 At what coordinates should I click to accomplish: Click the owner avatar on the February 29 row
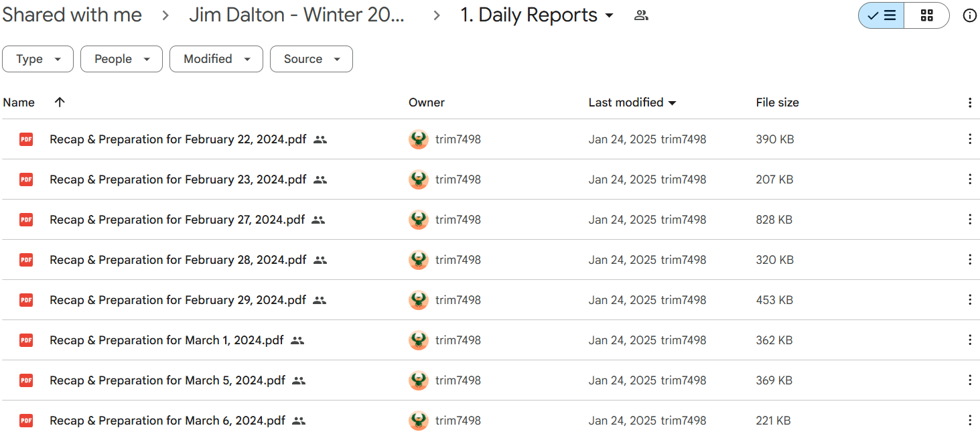coord(419,300)
